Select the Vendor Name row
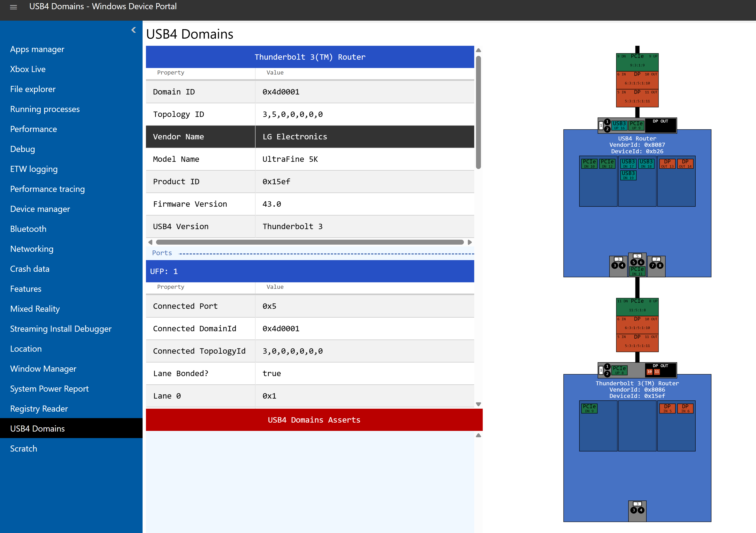Image resolution: width=756 pixels, height=533 pixels. [310, 136]
